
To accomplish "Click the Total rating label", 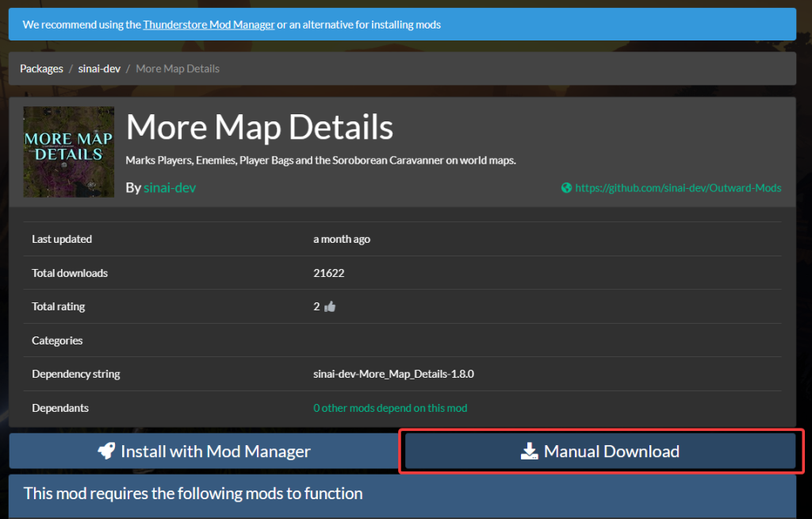I will click(59, 306).
